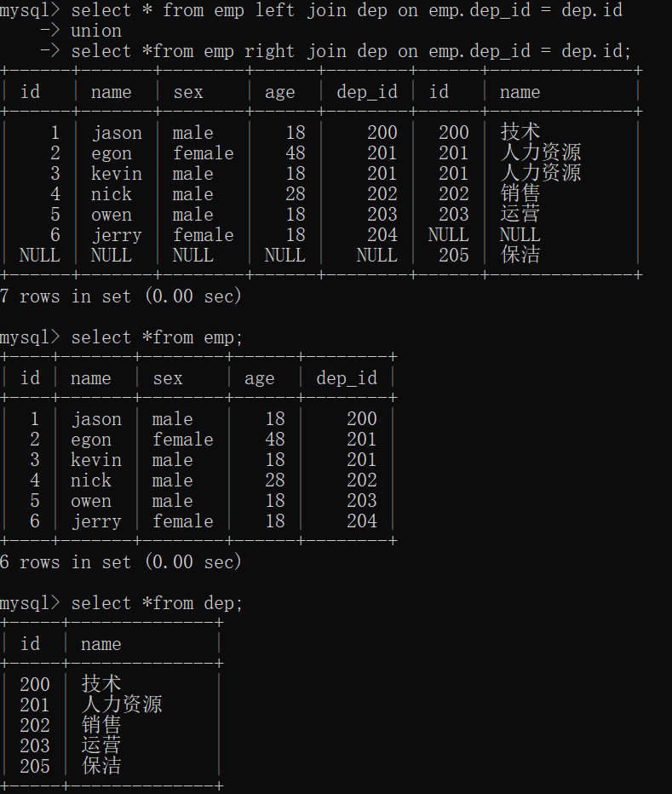The width and height of the screenshot is (672, 794).
Task: Click 'jerry' in the union join result
Action: (117, 235)
